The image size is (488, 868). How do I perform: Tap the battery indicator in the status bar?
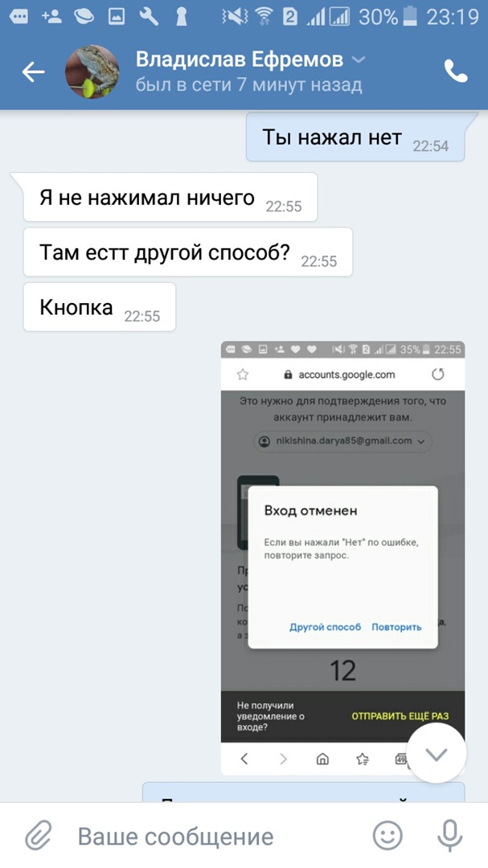point(410,17)
